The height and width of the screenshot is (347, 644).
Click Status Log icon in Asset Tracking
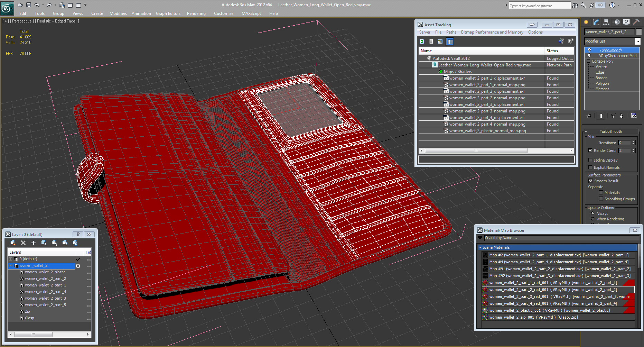431,42
